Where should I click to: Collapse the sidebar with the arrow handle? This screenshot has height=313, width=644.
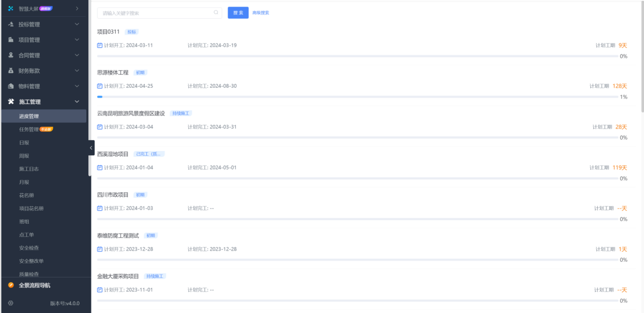91,148
